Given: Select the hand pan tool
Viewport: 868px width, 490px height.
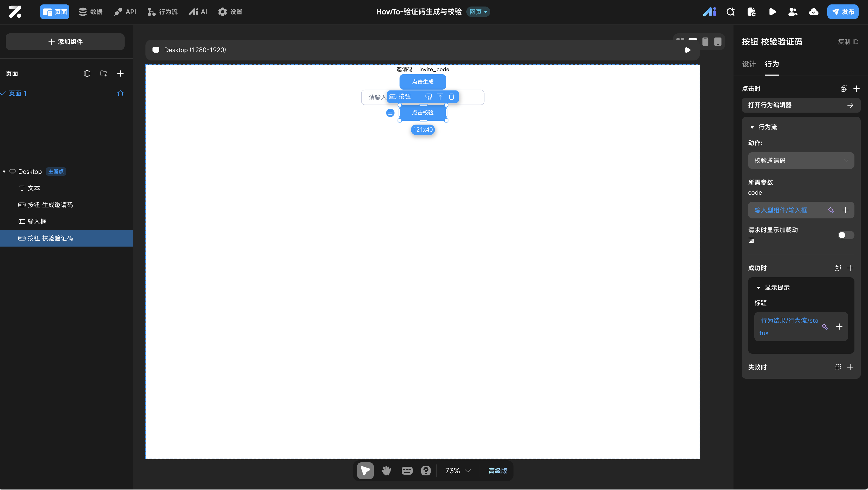Looking at the screenshot, I should (386, 470).
